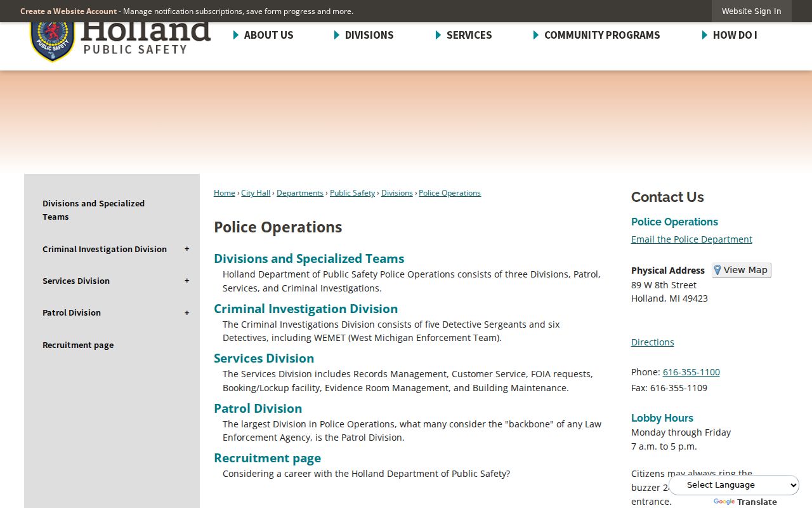Image resolution: width=812 pixels, height=508 pixels.
Task: Click Police Operations contact heading link
Action: [x=674, y=222]
